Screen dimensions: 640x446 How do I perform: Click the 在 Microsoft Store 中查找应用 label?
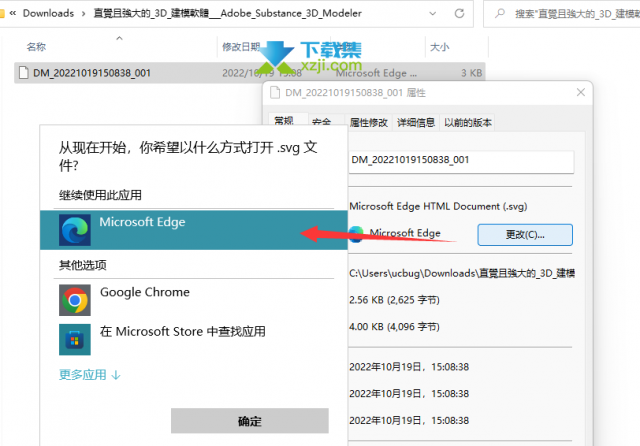tap(182, 331)
